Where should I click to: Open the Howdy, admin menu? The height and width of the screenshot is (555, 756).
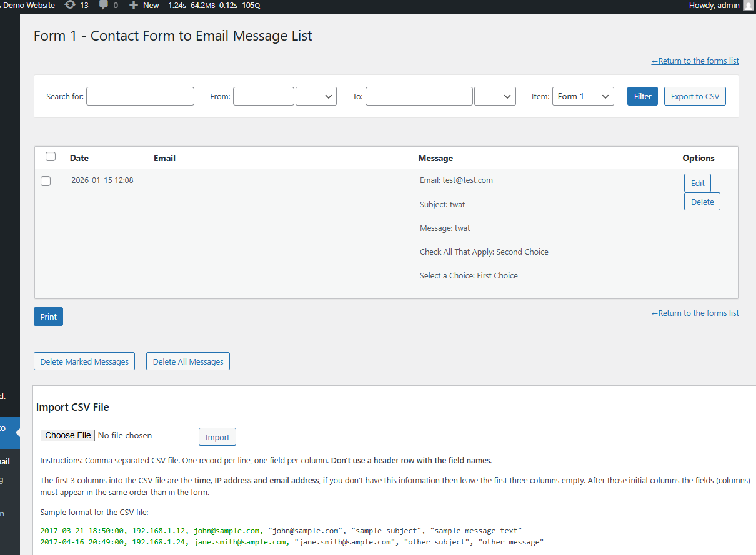click(714, 6)
